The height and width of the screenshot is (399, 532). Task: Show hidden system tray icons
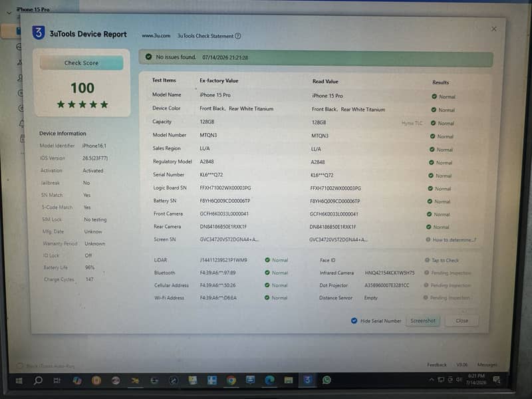pyautogui.click(x=431, y=380)
